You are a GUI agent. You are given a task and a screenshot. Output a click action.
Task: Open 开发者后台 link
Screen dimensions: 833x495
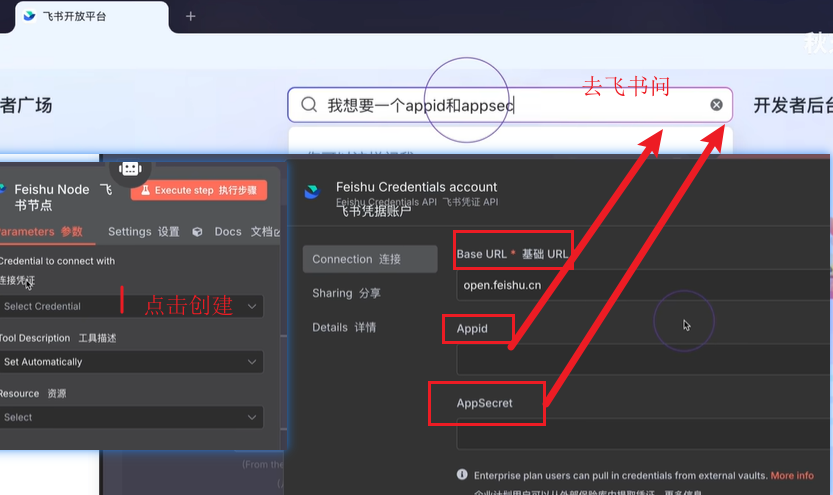(x=793, y=105)
